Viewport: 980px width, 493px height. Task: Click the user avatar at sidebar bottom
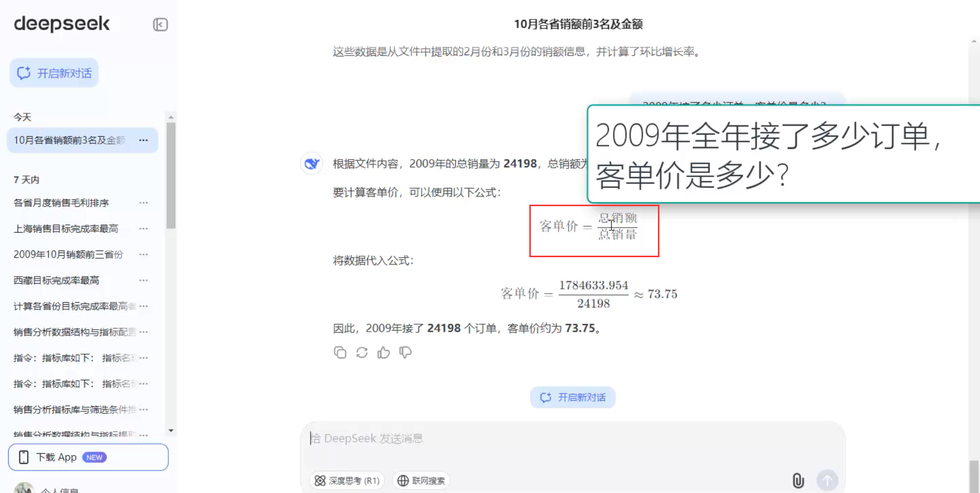pyautogui.click(x=24, y=488)
